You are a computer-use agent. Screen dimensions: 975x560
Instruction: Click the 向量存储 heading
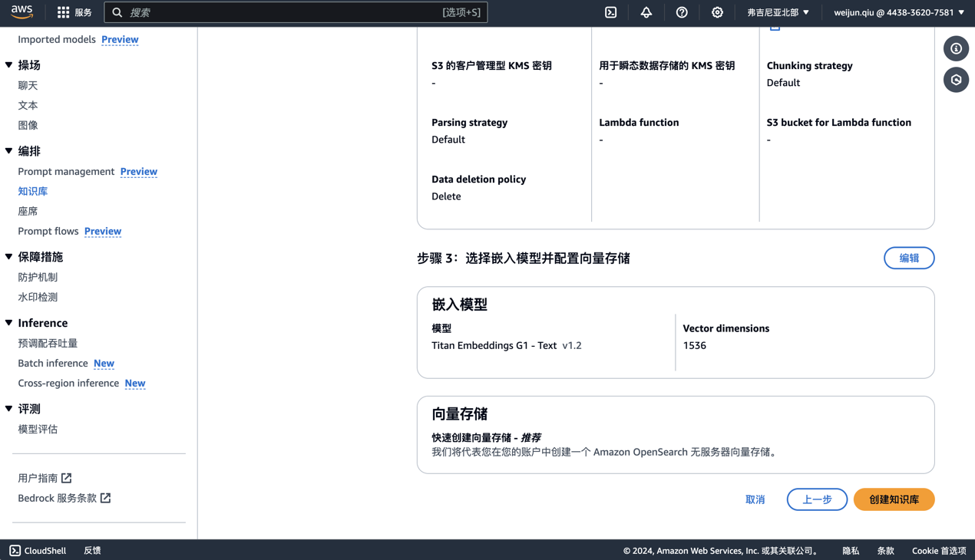[460, 413]
